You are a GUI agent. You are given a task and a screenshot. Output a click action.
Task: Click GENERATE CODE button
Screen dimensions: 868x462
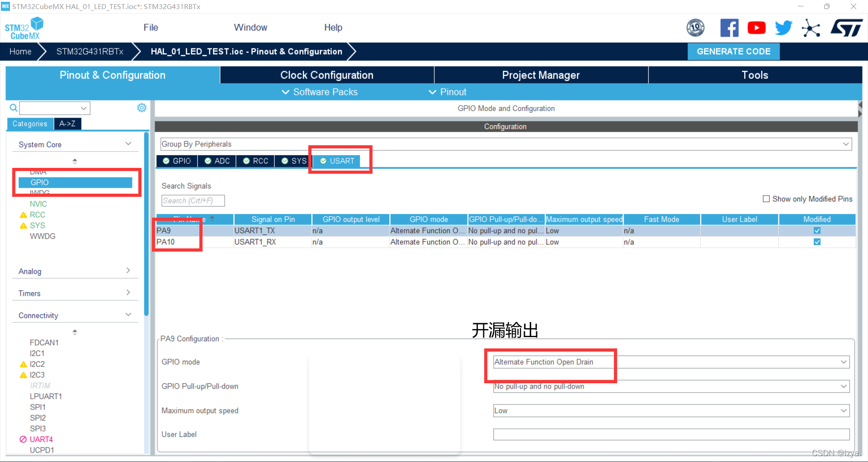click(x=733, y=52)
